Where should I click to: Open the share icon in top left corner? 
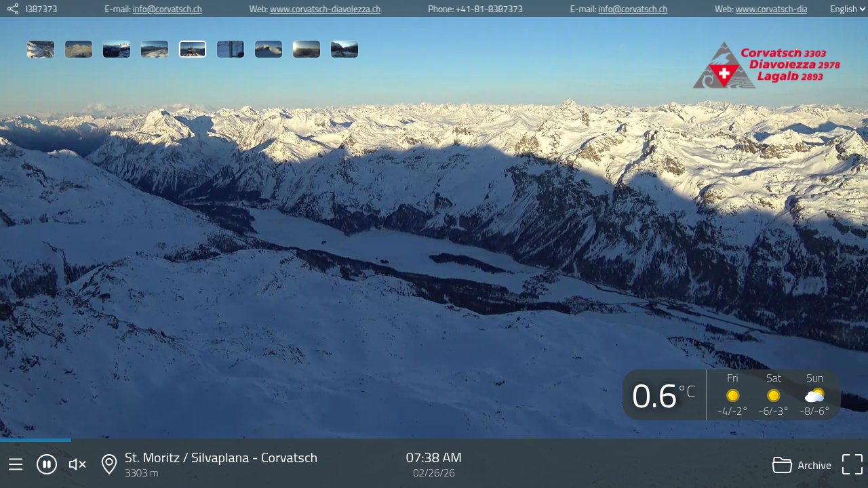(x=12, y=9)
